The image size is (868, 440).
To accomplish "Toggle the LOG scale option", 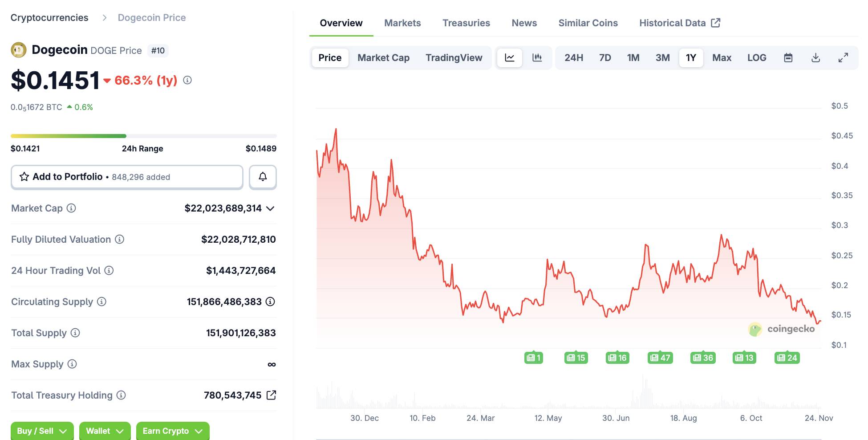I will coord(757,58).
